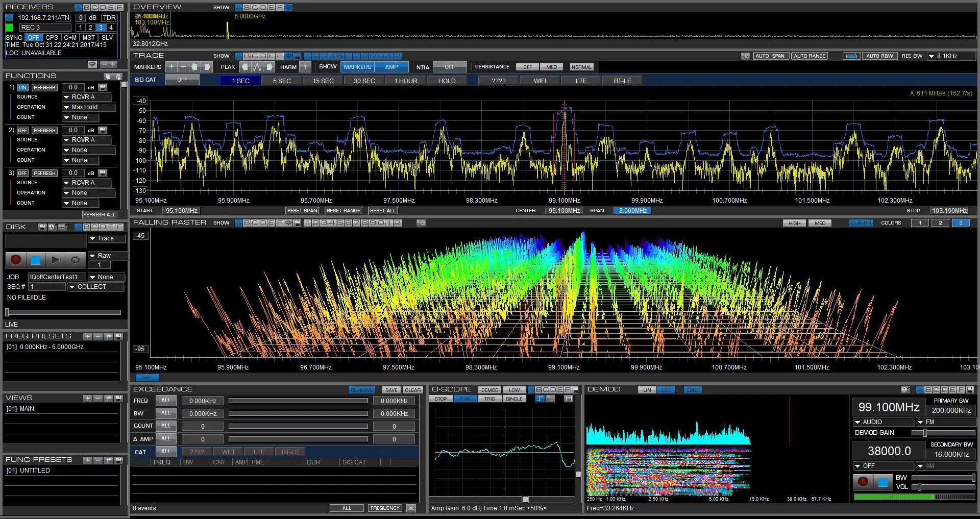Add a marker with the plus icon
The width and height of the screenshot is (980, 519).
coord(171,67)
